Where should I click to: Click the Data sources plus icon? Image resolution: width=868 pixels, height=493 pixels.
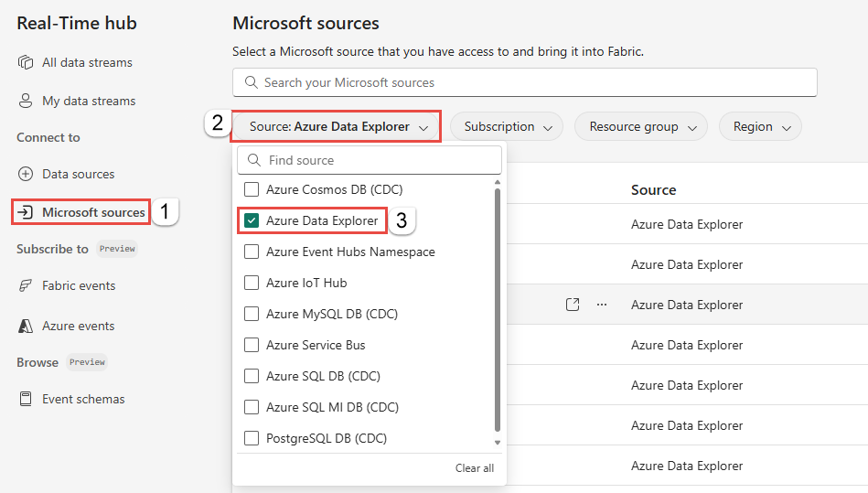(26, 174)
